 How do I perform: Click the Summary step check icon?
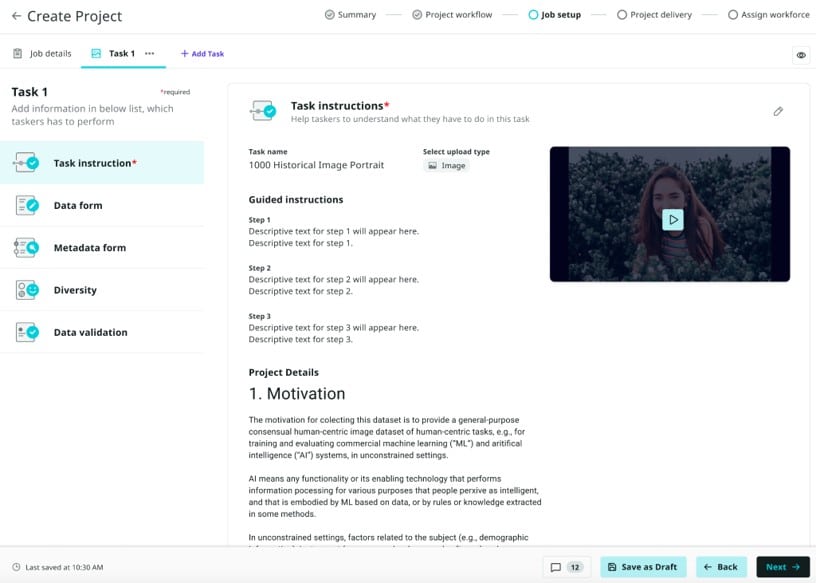[x=329, y=15]
